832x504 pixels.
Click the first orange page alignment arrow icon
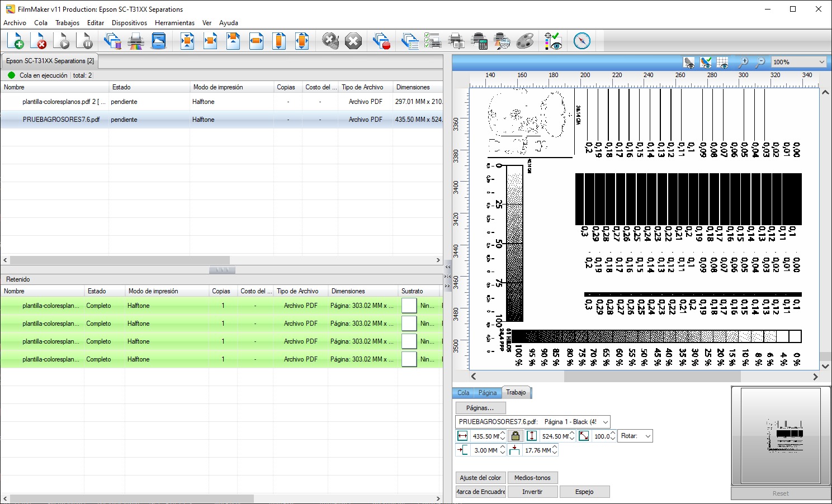187,41
